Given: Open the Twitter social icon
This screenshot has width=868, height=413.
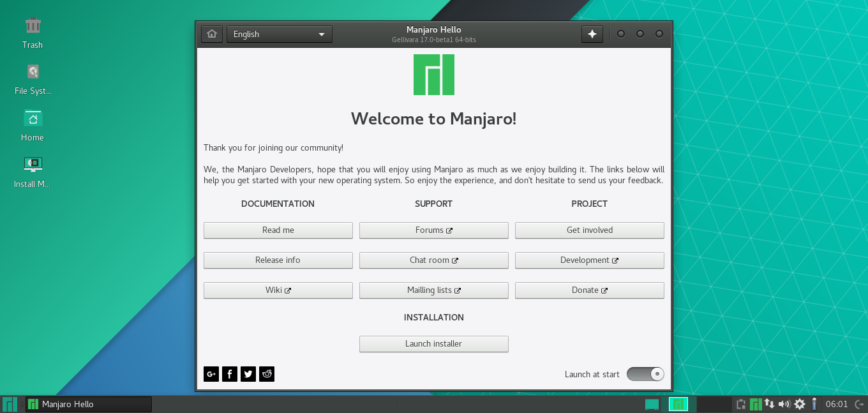Looking at the screenshot, I should point(248,373).
